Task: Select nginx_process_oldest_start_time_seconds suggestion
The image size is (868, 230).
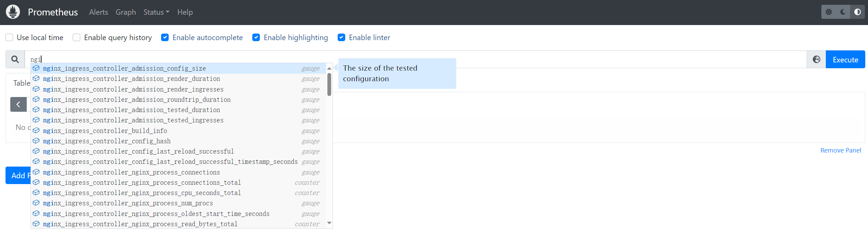Action: pyautogui.click(x=178, y=214)
